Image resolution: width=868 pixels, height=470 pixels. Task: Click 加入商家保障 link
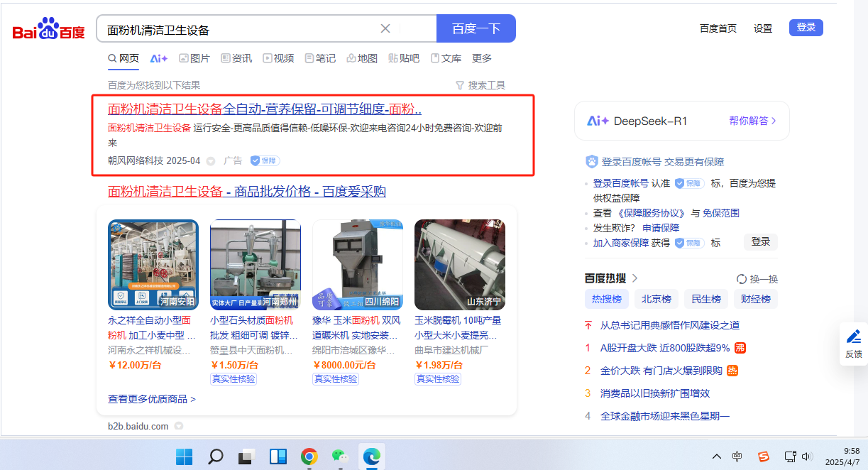point(621,243)
